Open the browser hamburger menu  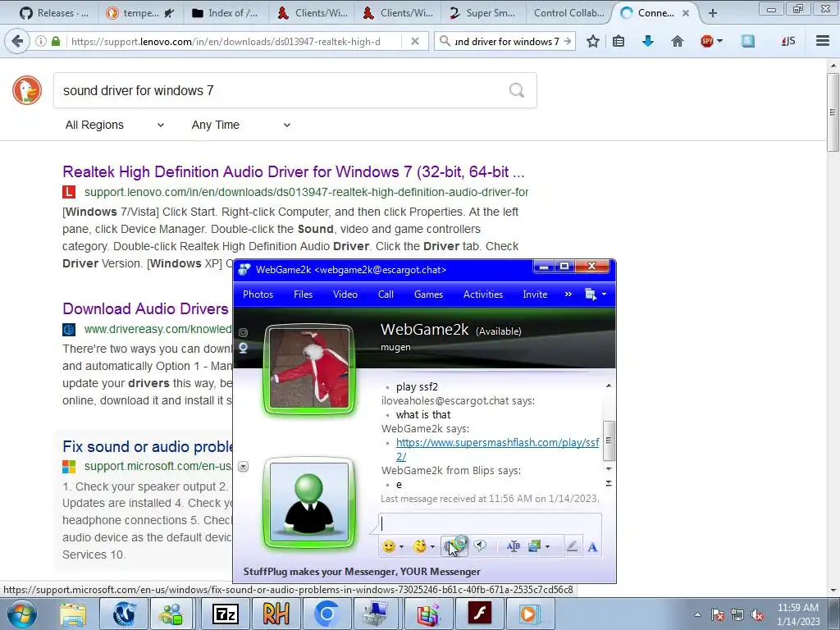point(823,41)
